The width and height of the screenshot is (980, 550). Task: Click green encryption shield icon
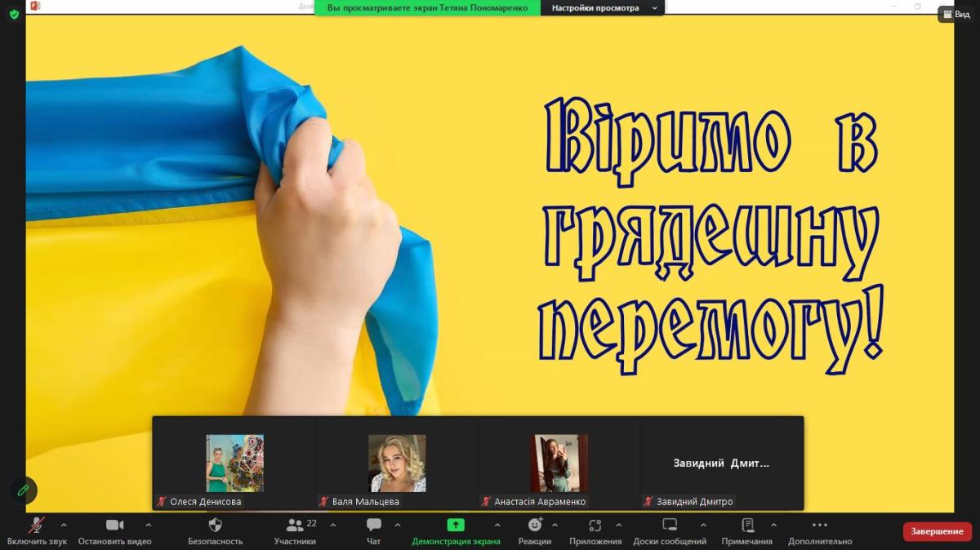(14, 14)
